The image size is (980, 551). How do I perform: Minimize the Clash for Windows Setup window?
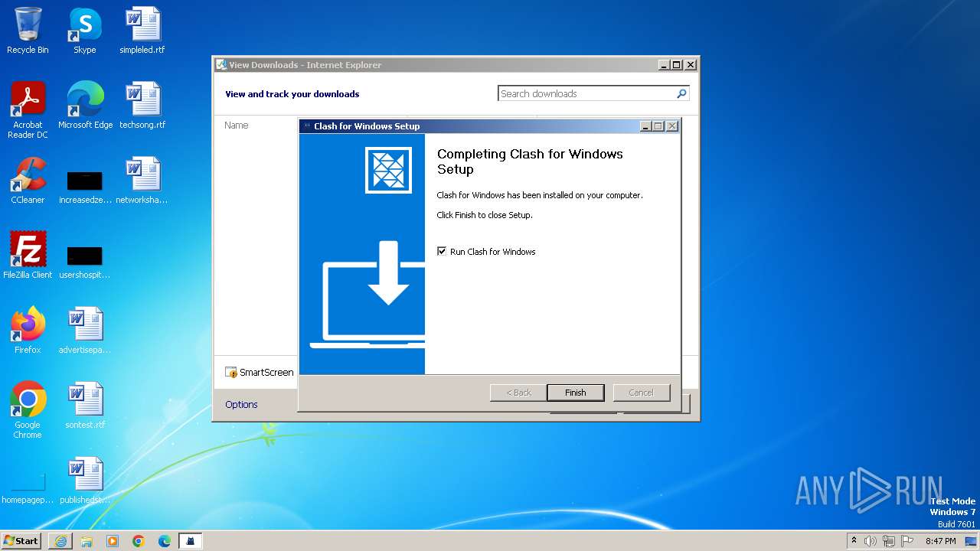[x=645, y=126]
